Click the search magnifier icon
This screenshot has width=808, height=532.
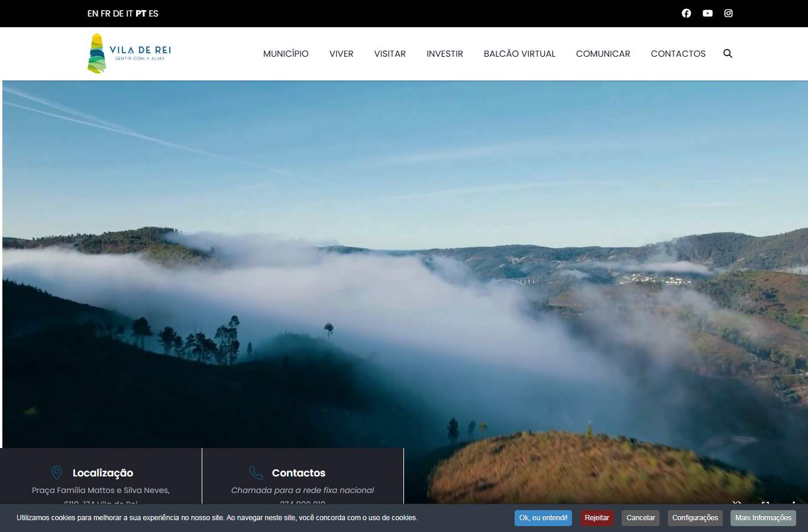click(x=728, y=53)
